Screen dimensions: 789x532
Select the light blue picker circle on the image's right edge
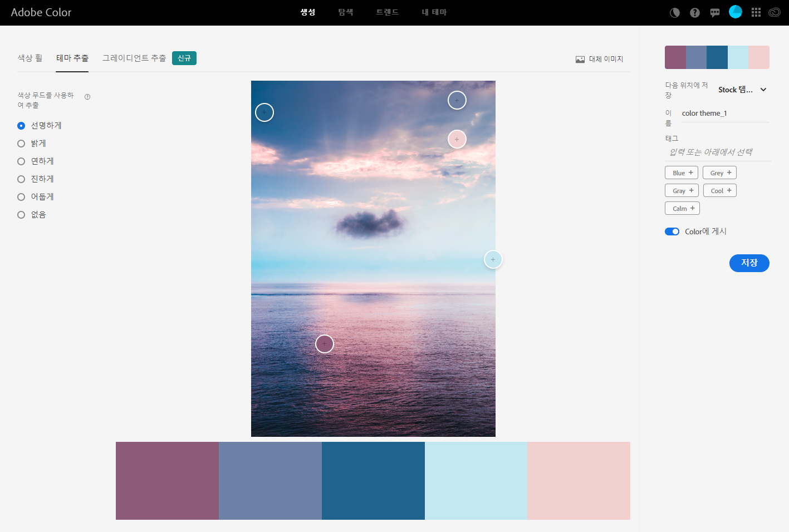pos(493,259)
